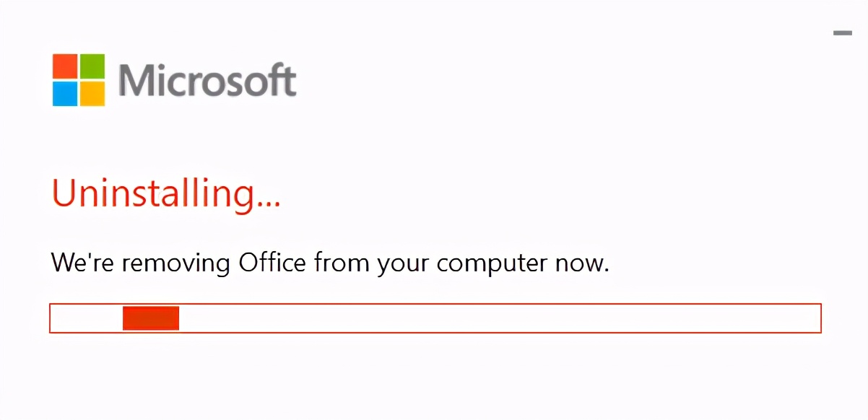This screenshot has height=420, width=868.
Task: Click the uninstall progress bar
Action: (433, 318)
